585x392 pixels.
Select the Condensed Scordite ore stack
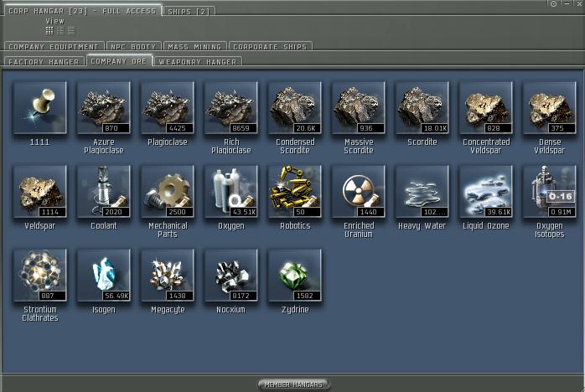coord(295,108)
